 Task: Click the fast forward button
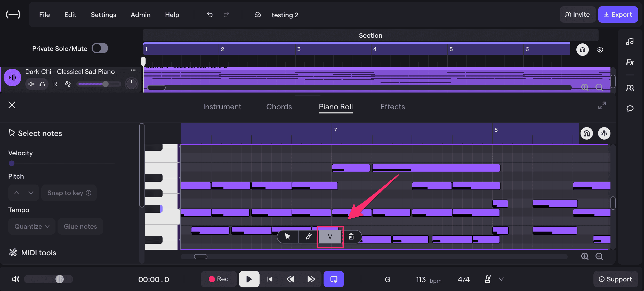[311, 279]
